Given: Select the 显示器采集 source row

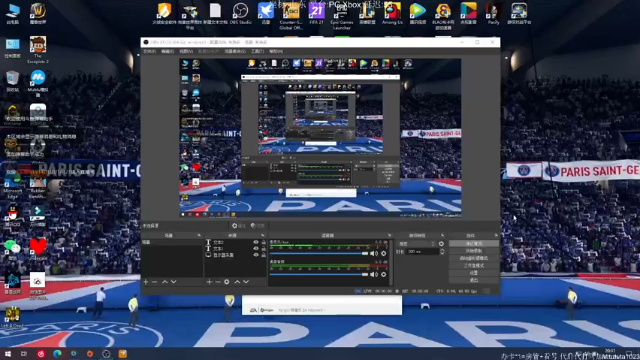Looking at the screenshot, I should click(236, 255).
